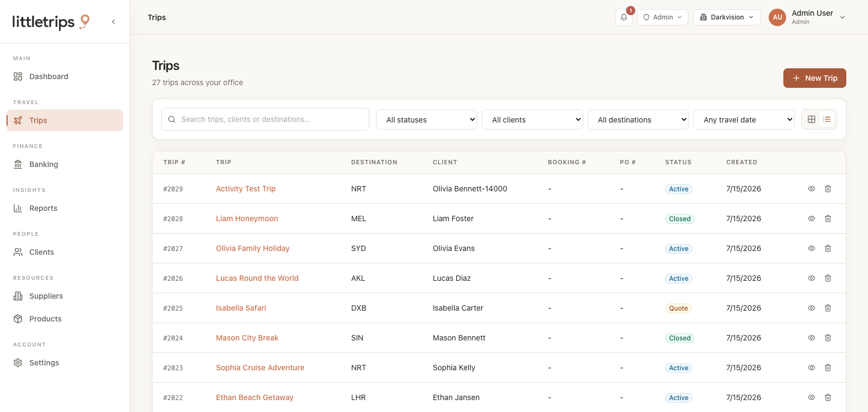Open Products in the sidebar
Viewport: 868px width, 412px height.
click(x=65, y=319)
